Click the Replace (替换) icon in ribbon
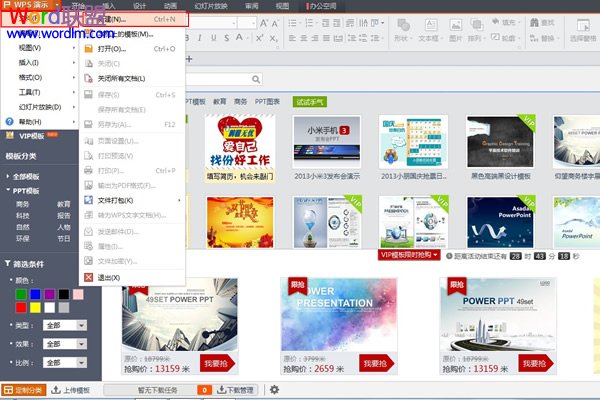The height and width of the screenshot is (400, 600). pyautogui.click(x=534, y=38)
